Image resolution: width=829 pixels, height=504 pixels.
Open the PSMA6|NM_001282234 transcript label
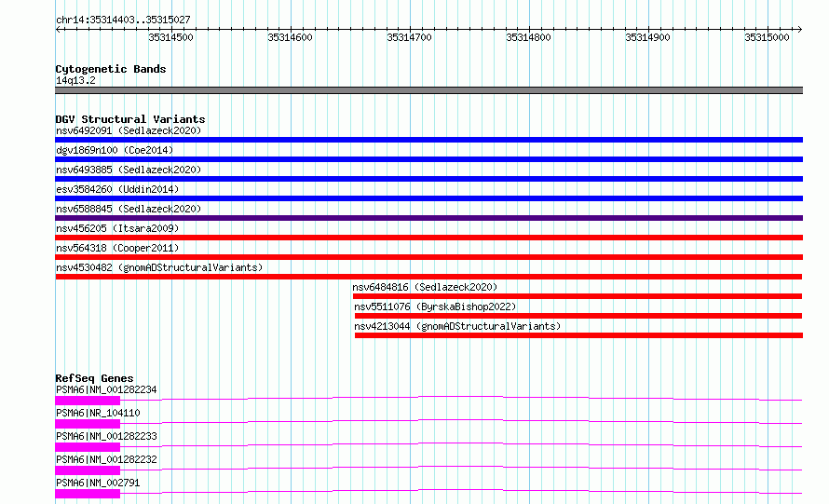106,389
